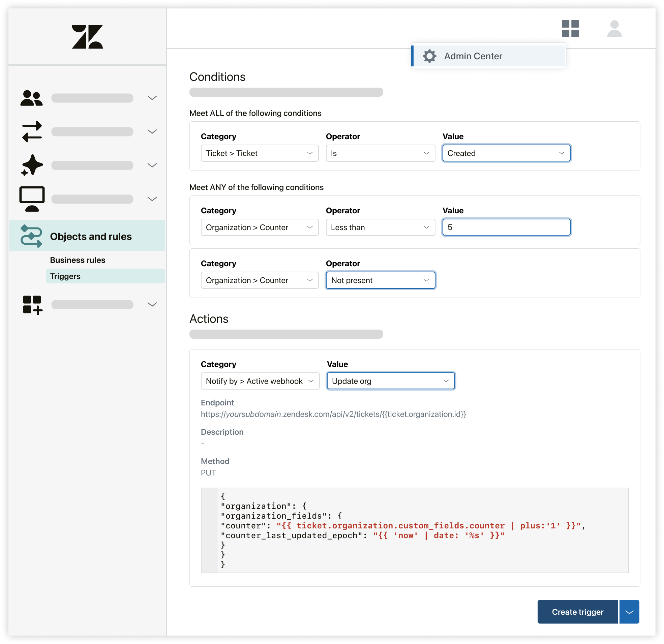Click the workspaces monitor sidebar icon
The height and width of the screenshot is (644, 664).
tap(32, 199)
